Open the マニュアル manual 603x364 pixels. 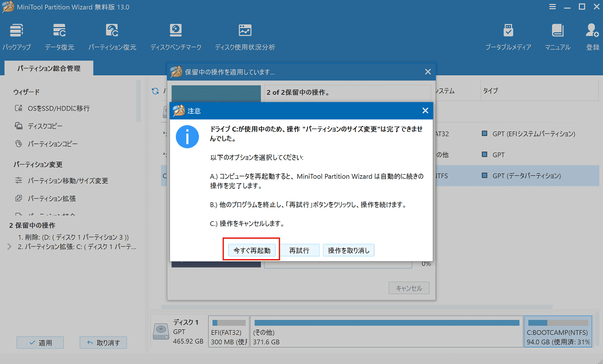(x=558, y=37)
